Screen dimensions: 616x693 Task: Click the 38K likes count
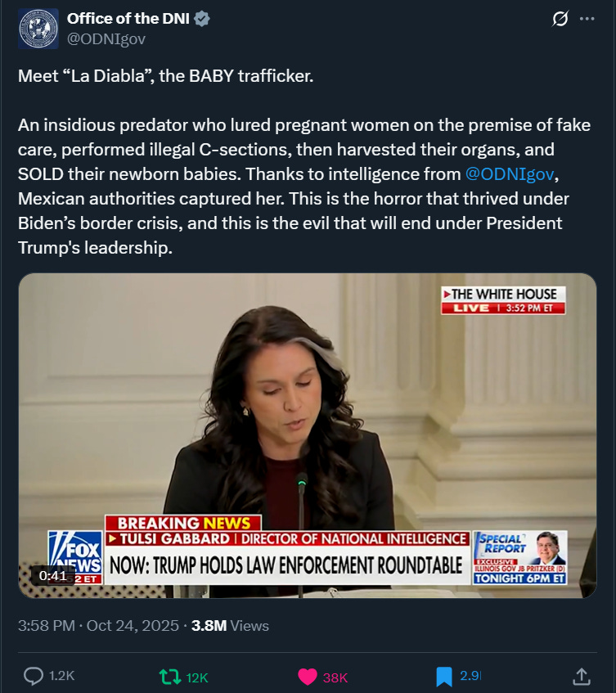pyautogui.click(x=335, y=677)
